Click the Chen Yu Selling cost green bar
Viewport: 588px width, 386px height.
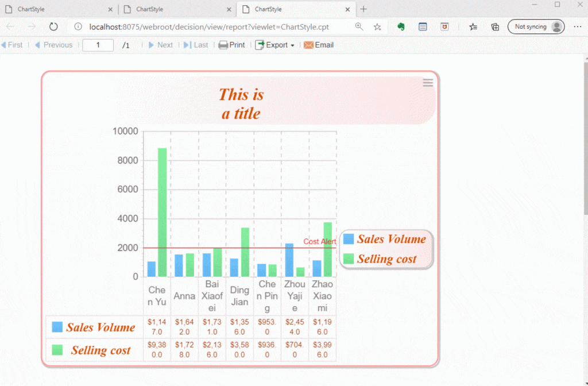[x=162, y=213]
